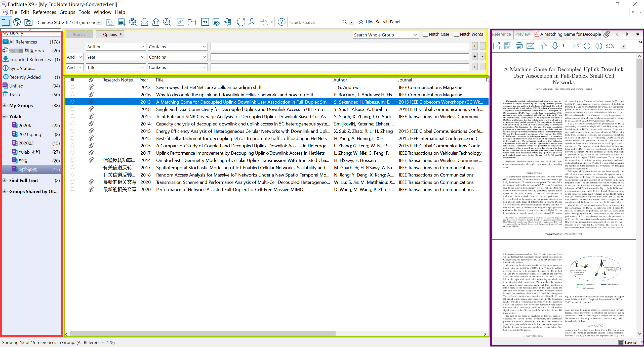This screenshot has height=347, width=644.
Task: Toggle read dot for Single and Dual Connectivity row
Action: pos(72,109)
